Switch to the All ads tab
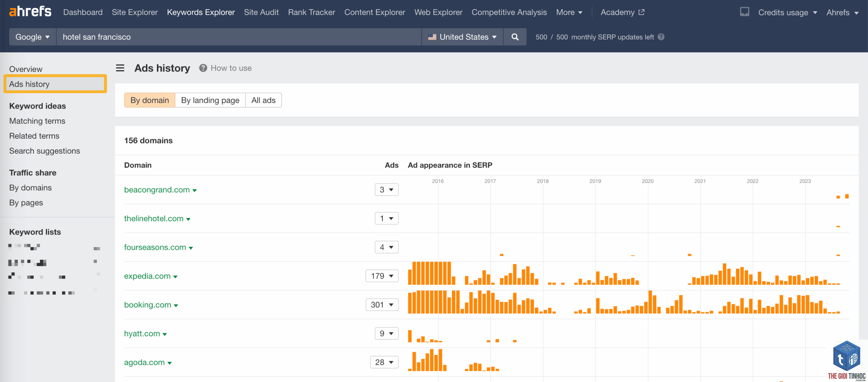 pos(263,100)
